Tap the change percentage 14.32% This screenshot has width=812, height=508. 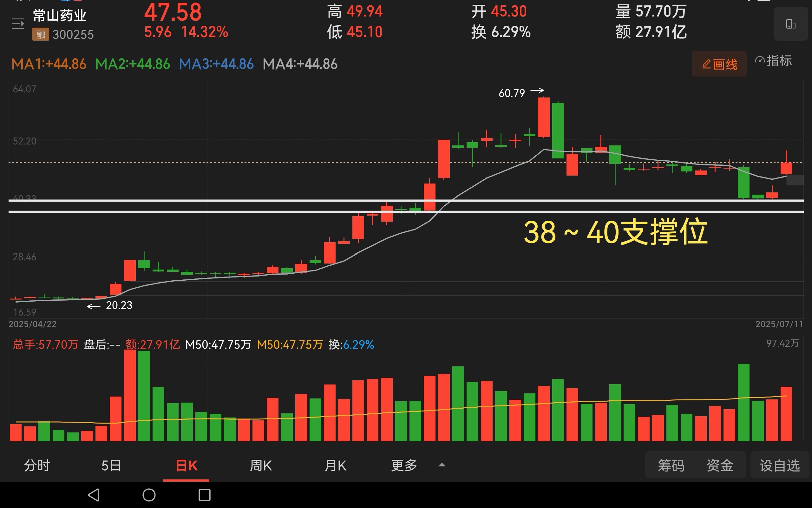point(205,32)
